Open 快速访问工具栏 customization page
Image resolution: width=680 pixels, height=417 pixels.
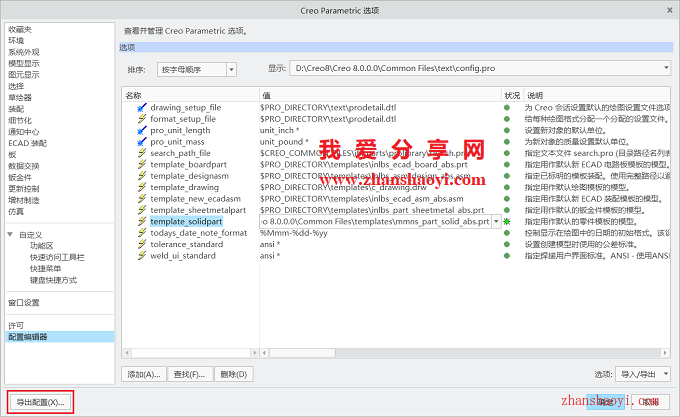point(57,257)
